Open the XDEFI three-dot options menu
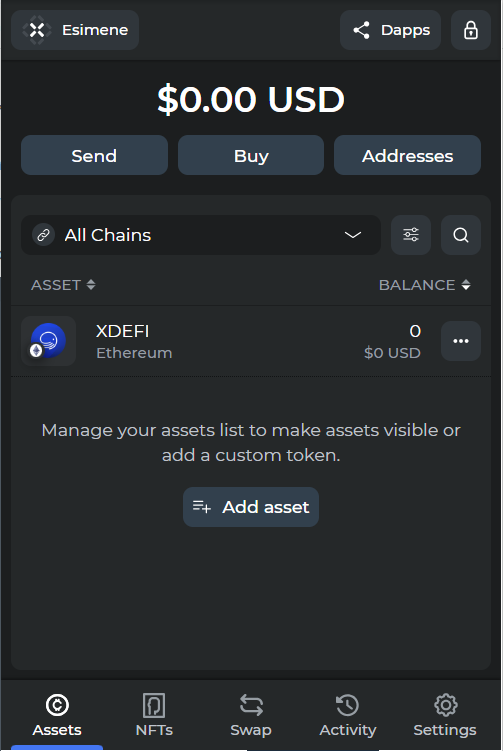Image resolution: width=503 pixels, height=751 pixels. pos(460,341)
